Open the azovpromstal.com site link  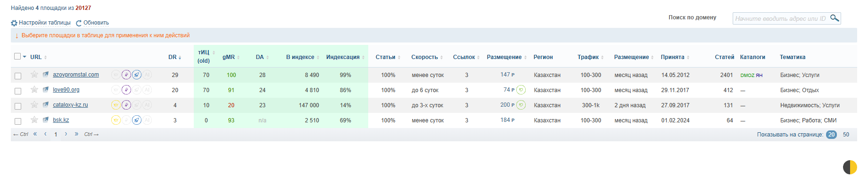(76, 75)
